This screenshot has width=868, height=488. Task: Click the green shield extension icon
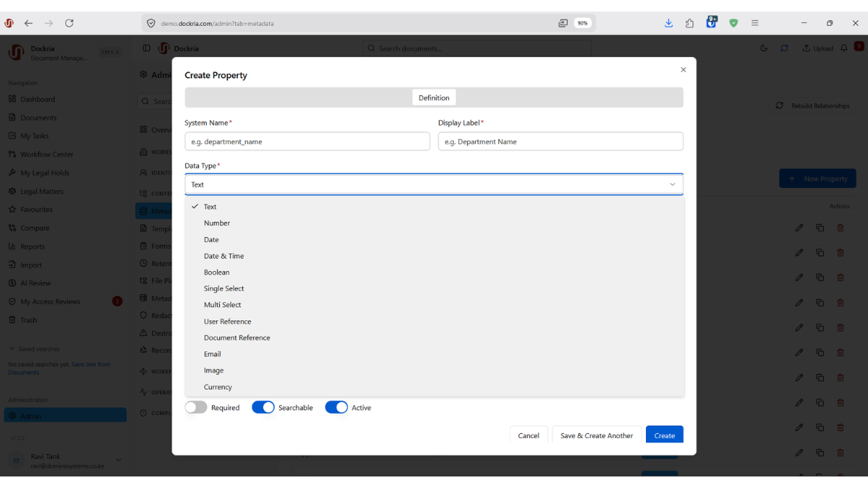click(x=733, y=23)
